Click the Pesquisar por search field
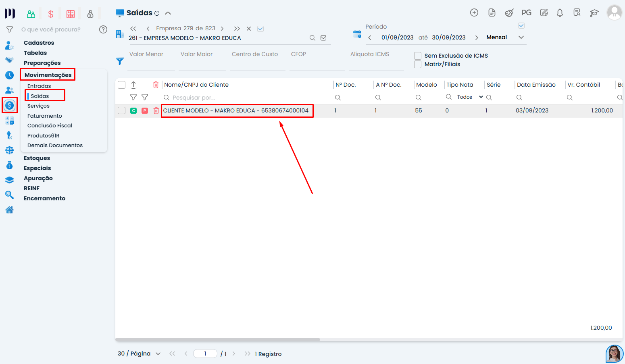 246,98
